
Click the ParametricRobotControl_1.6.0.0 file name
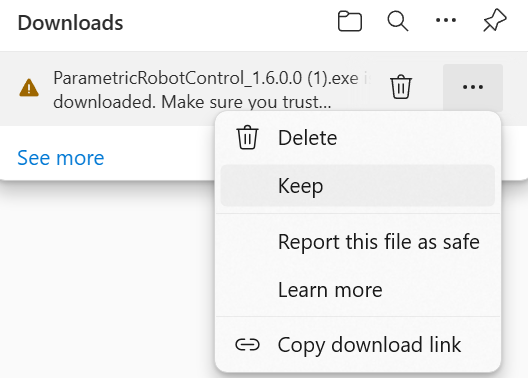tap(205, 78)
